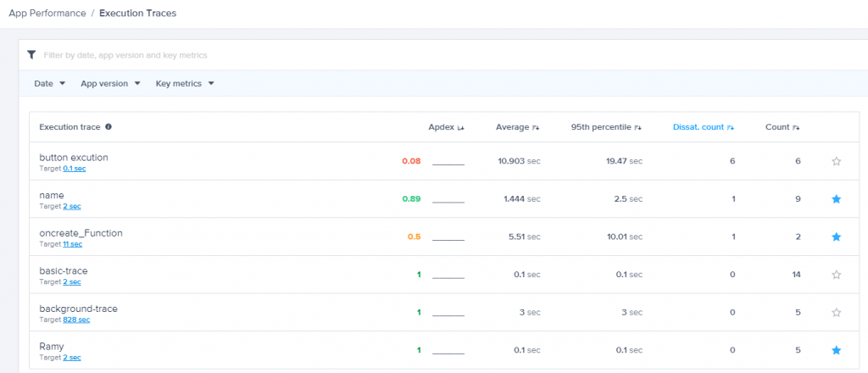Sort by Count column sort icon
Image resolution: width=868 pixels, height=373 pixels.
(x=797, y=128)
